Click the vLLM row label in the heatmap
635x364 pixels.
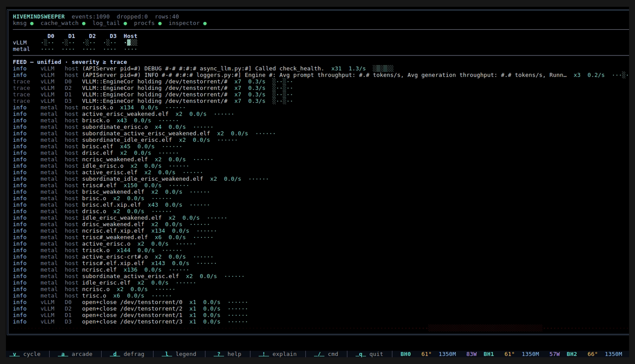pyautogui.click(x=20, y=43)
